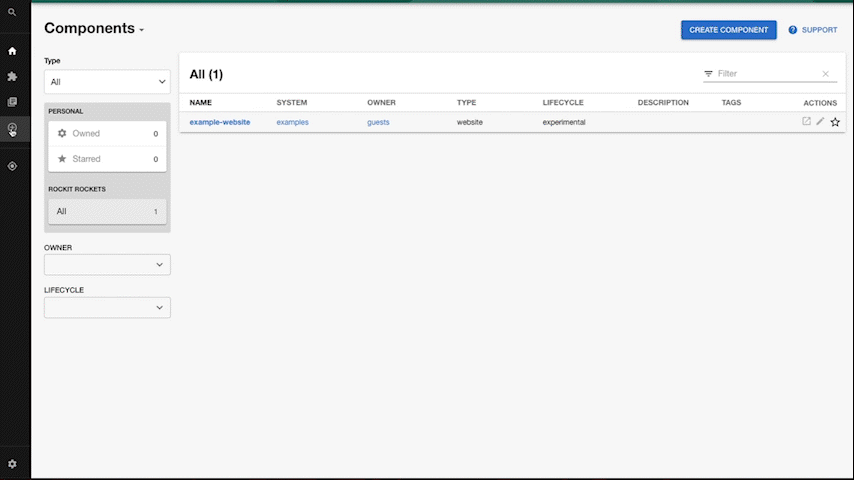Open the guests owner link
854x480 pixels.
[x=378, y=122]
